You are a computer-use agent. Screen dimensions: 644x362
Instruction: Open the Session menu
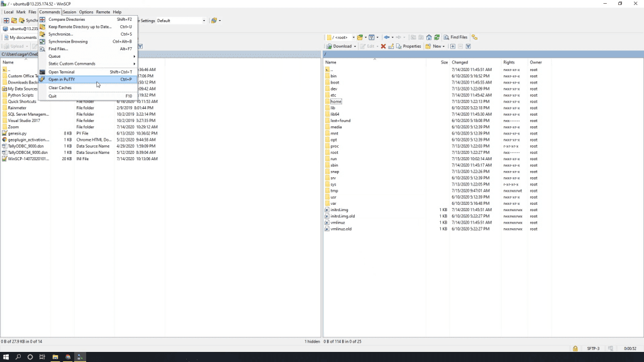(x=69, y=12)
